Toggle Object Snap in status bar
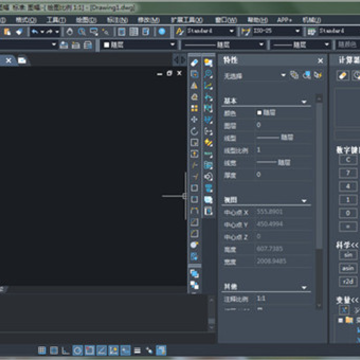This screenshot has height=360, width=360. [89, 350]
